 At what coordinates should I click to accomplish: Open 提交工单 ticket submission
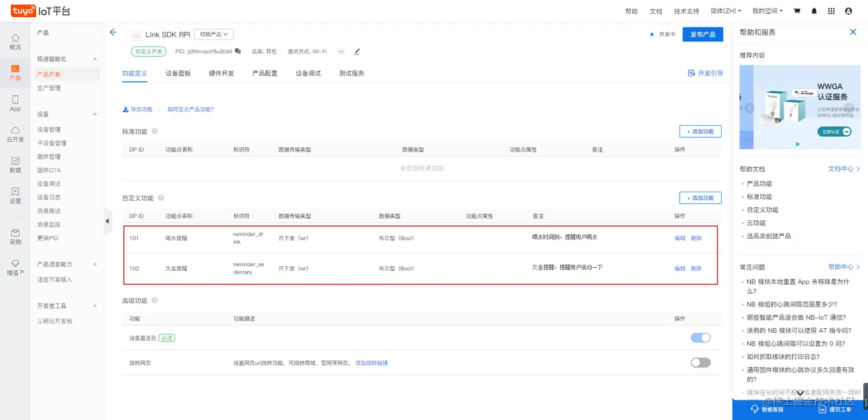pyautogui.click(x=835, y=409)
